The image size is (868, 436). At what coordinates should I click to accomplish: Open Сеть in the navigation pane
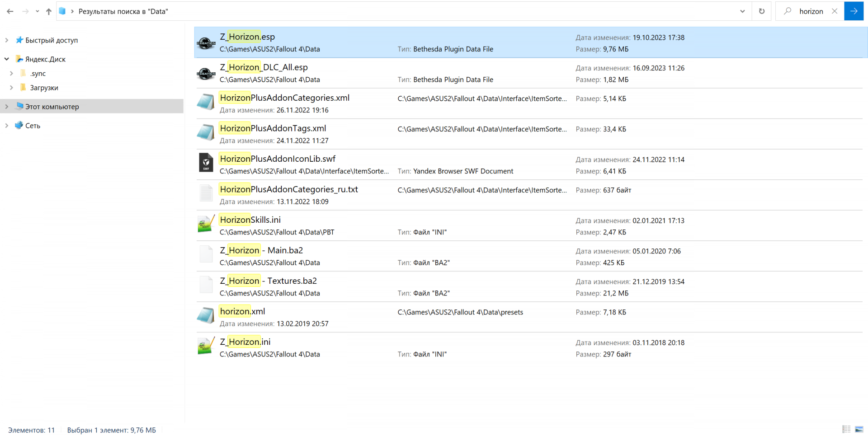click(33, 126)
